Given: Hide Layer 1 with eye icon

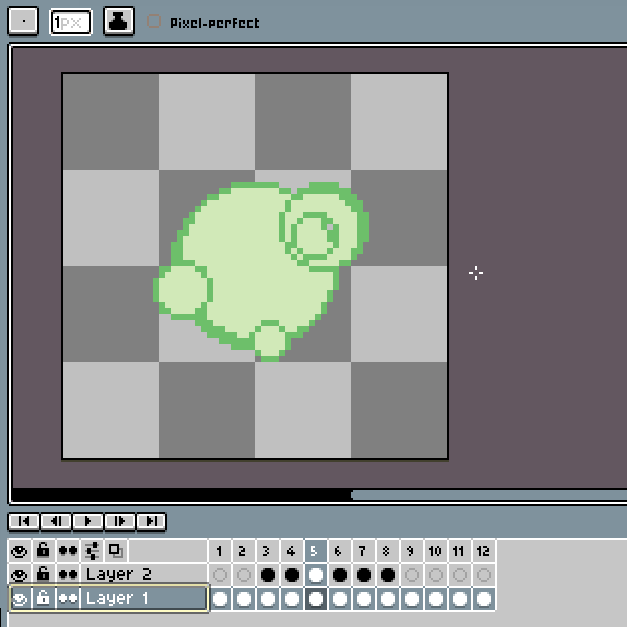Looking at the screenshot, I should pos(20,599).
